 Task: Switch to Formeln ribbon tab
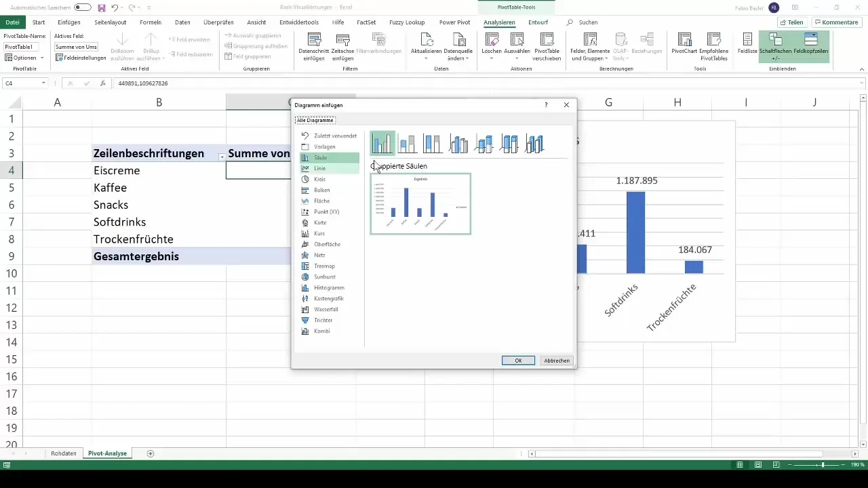point(151,22)
